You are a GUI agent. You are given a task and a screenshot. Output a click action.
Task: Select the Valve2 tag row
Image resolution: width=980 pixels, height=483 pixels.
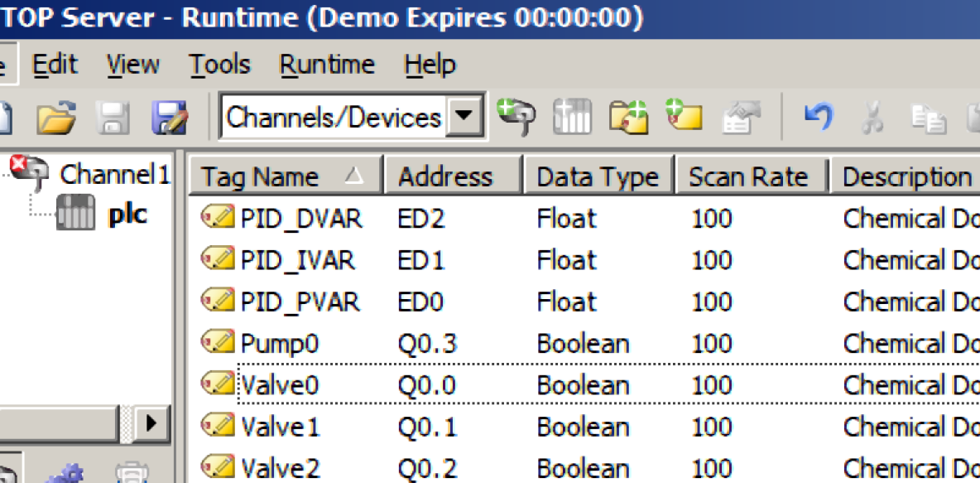click(584, 467)
